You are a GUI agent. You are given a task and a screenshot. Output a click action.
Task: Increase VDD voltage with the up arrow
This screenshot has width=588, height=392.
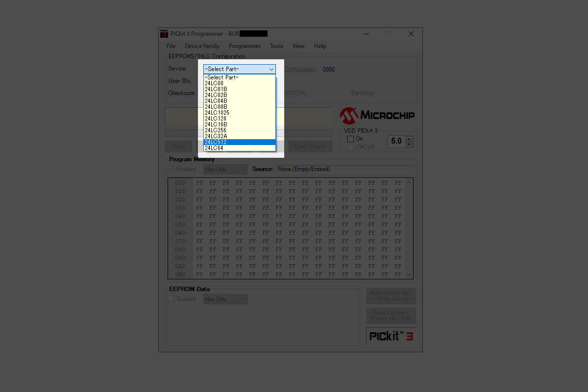(410, 139)
